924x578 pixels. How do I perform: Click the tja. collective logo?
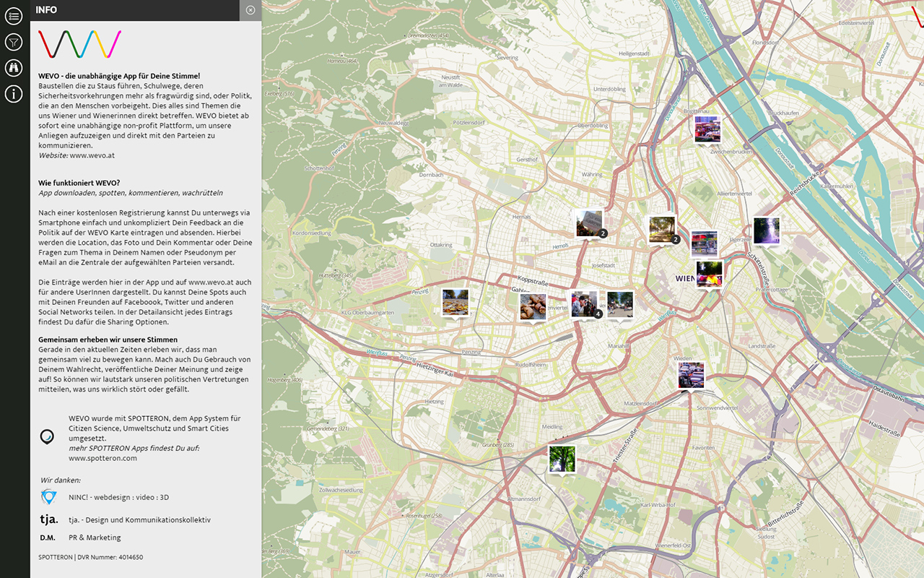tap(48, 519)
